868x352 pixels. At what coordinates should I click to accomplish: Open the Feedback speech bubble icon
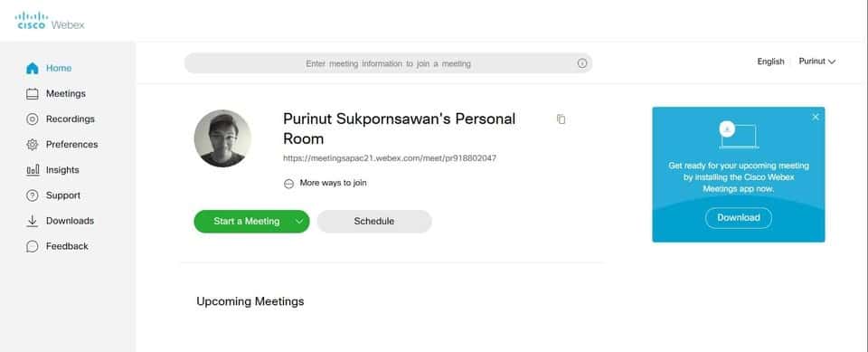33,246
